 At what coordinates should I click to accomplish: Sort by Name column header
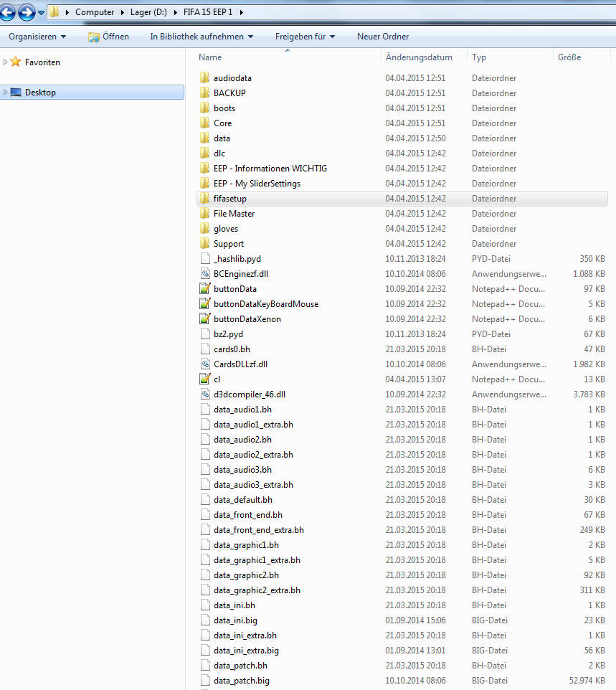(x=210, y=57)
